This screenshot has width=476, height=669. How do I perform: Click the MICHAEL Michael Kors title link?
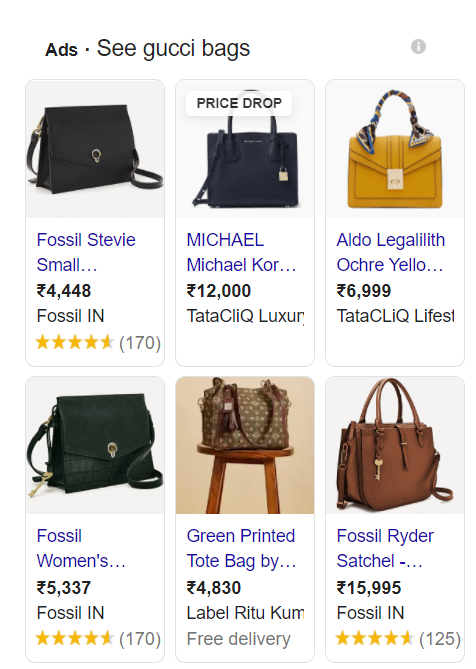(x=241, y=252)
